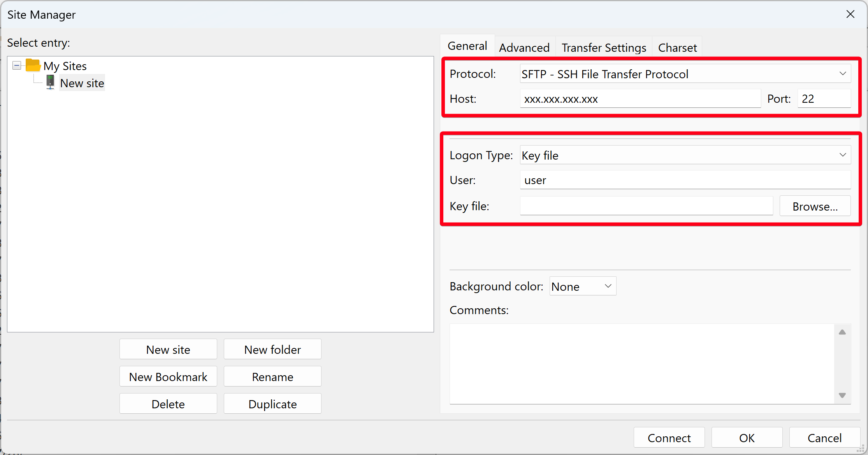Click into the Host input field

click(x=640, y=99)
